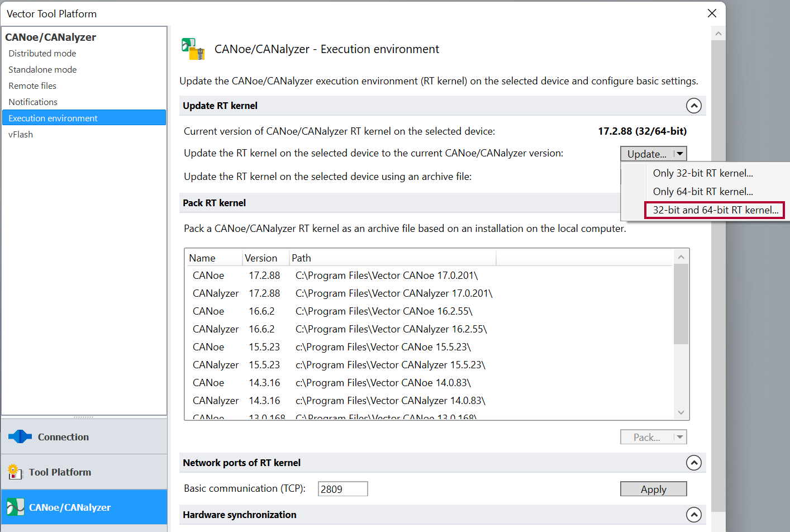The width and height of the screenshot is (790, 532).
Task: Select the CANalyzer 14.3.16 row
Action: pyautogui.click(x=429, y=401)
